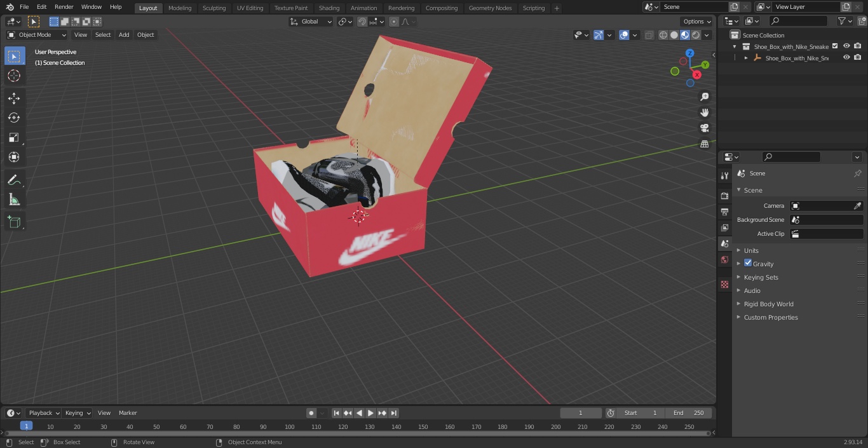Open Global transform orientation dropdown

311,22
